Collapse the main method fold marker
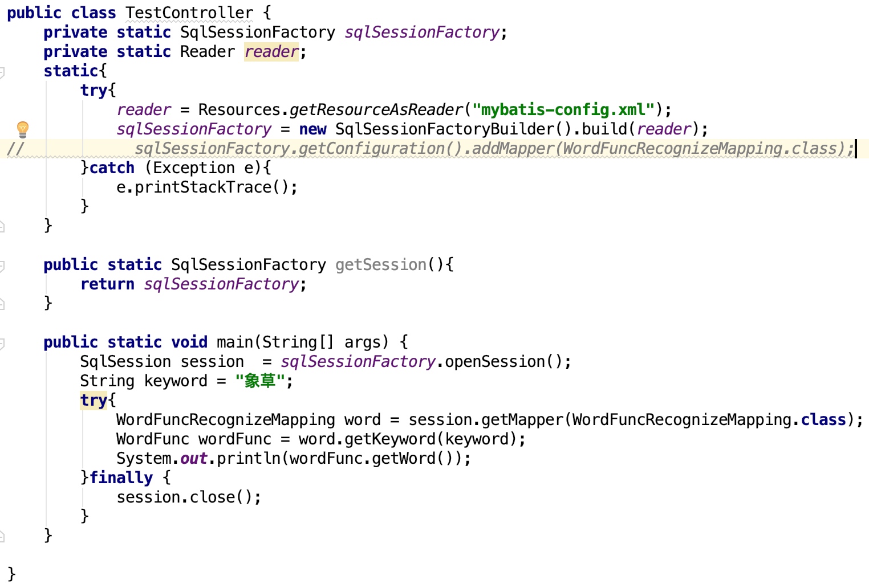Screen dimensions: 869x588 pos(2,343)
